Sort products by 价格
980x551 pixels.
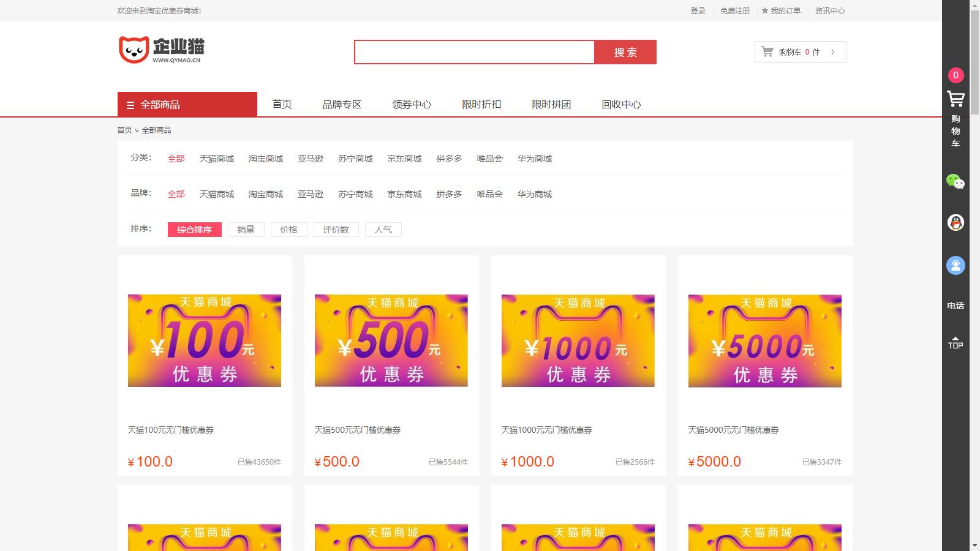point(288,230)
